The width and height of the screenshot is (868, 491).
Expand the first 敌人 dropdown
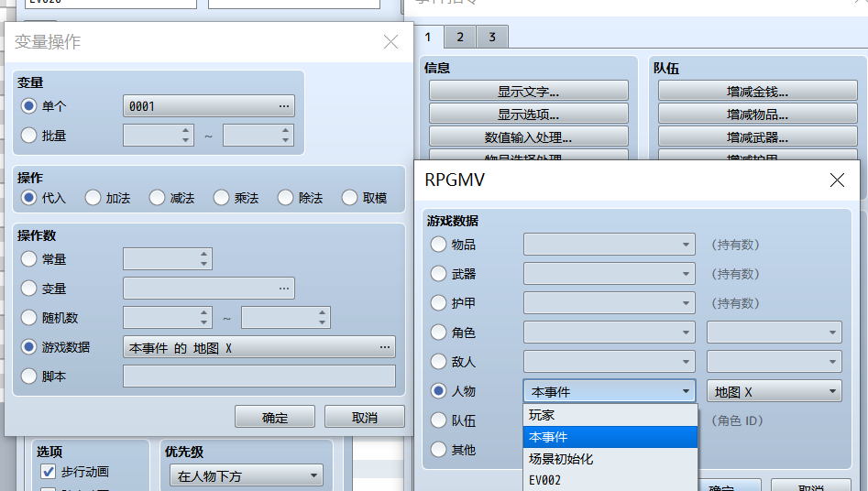(610, 362)
